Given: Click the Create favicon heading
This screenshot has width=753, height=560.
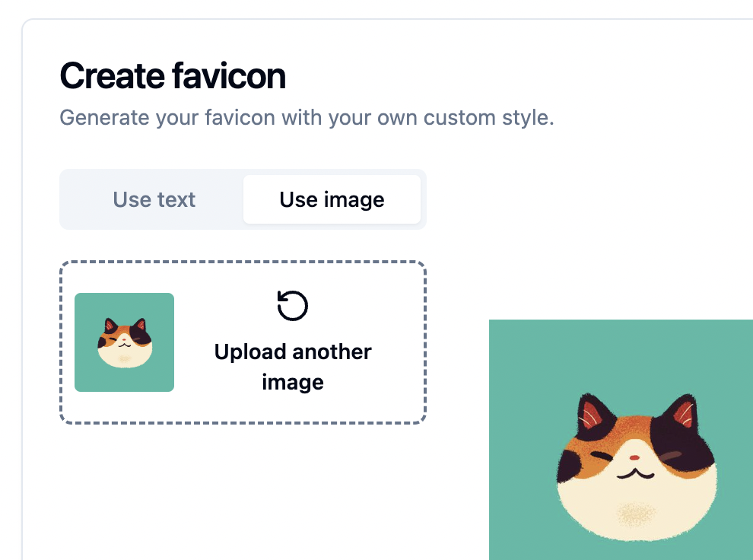Looking at the screenshot, I should tap(173, 75).
